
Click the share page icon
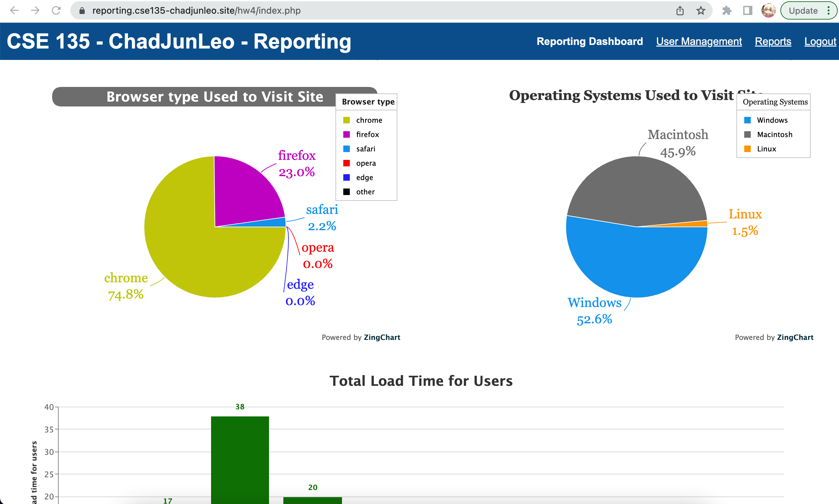(x=680, y=10)
